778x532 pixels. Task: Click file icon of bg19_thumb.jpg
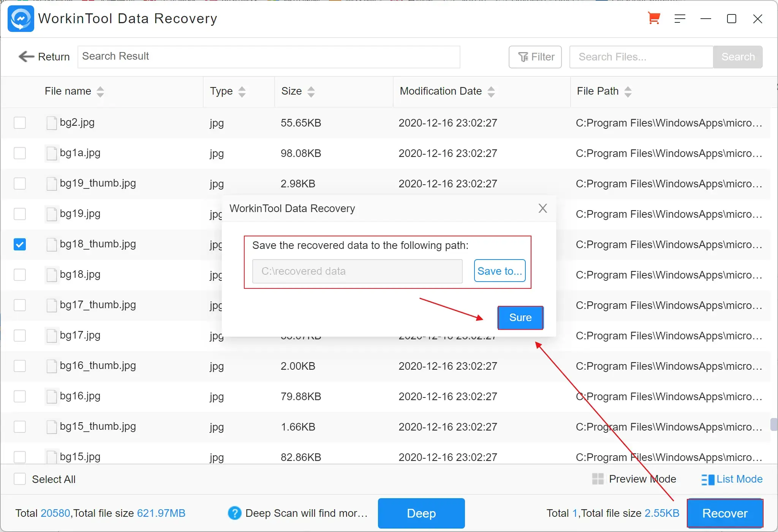[52, 184]
